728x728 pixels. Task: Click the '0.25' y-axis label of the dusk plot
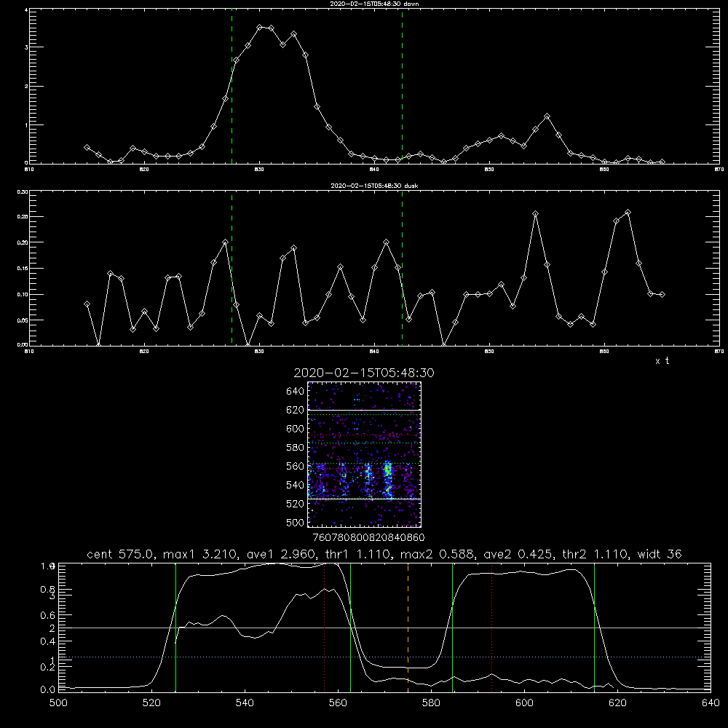(x=23, y=216)
